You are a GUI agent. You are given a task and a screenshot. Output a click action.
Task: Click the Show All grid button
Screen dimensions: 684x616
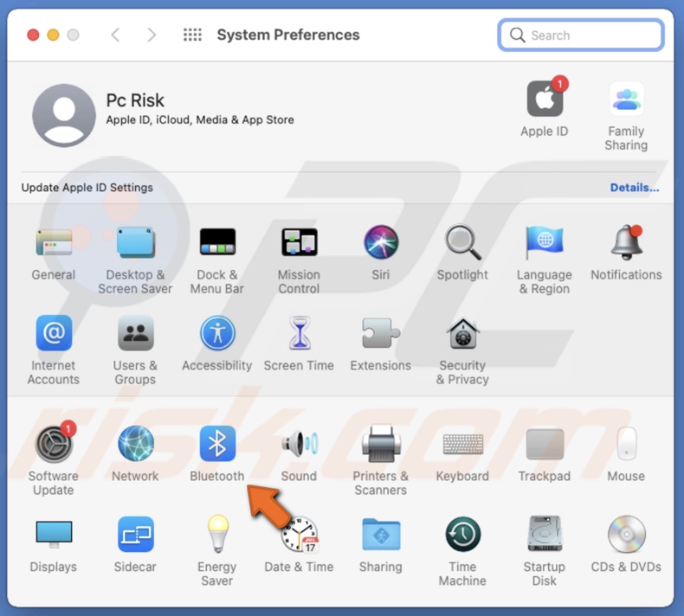pyautogui.click(x=192, y=35)
